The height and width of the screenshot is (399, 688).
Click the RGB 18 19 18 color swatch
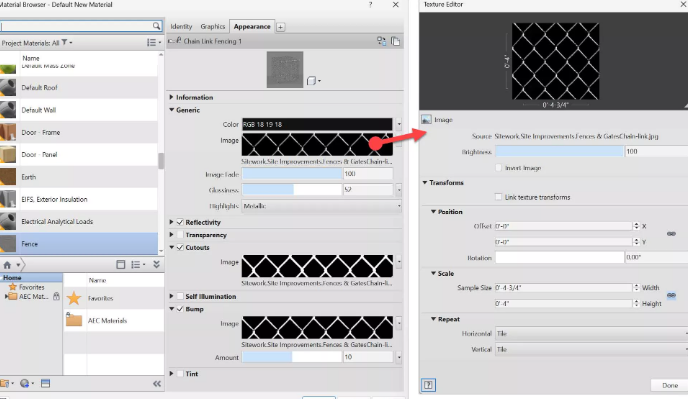[317, 124]
